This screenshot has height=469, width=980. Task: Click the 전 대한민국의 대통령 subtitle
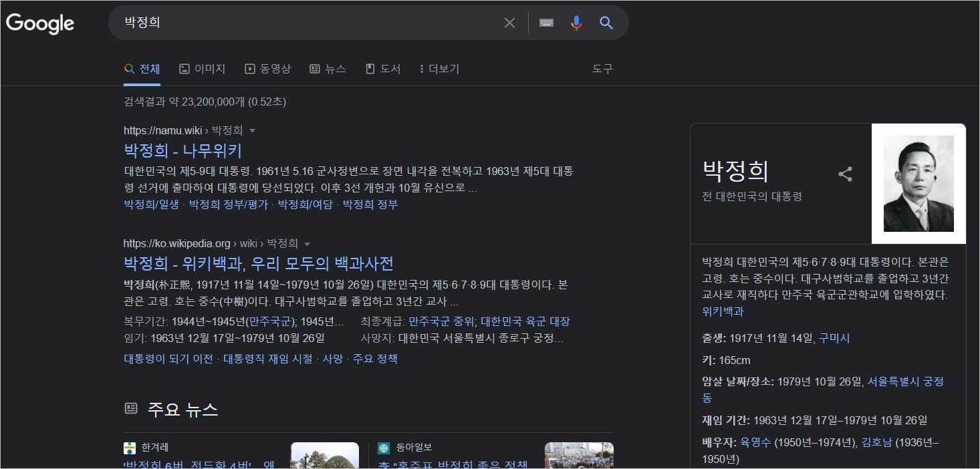(752, 196)
